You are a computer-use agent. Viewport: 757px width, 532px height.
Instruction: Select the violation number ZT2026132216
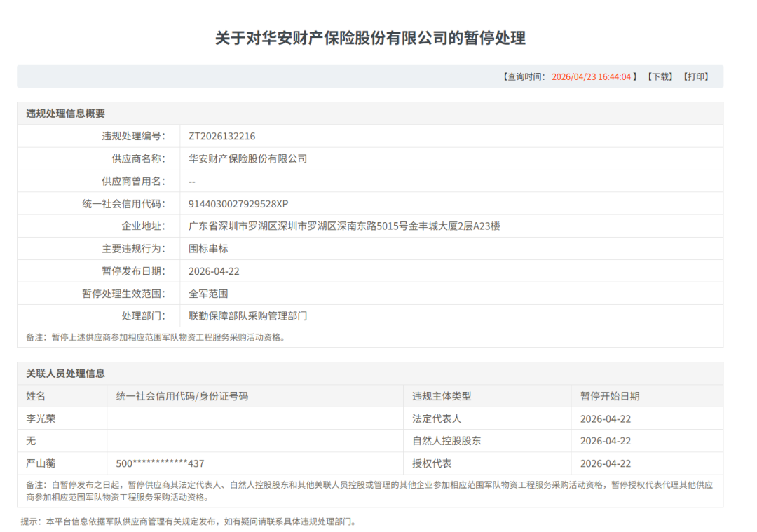click(222, 136)
